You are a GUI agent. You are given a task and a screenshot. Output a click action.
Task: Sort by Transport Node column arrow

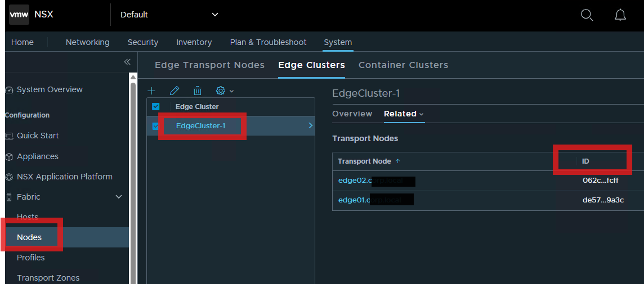397,161
